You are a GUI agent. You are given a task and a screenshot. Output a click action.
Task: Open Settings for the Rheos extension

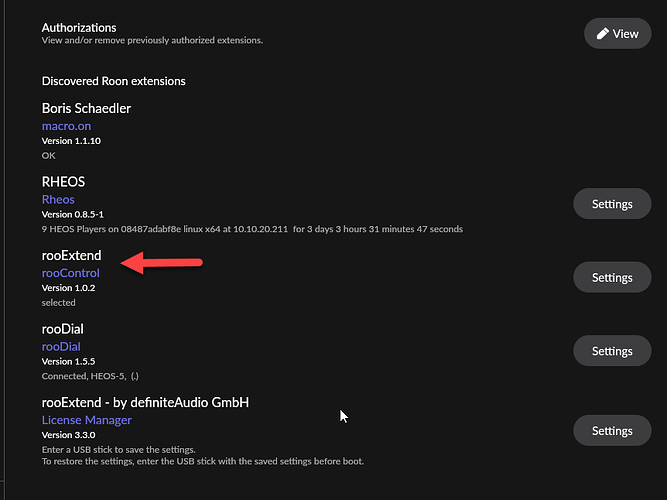(612, 204)
